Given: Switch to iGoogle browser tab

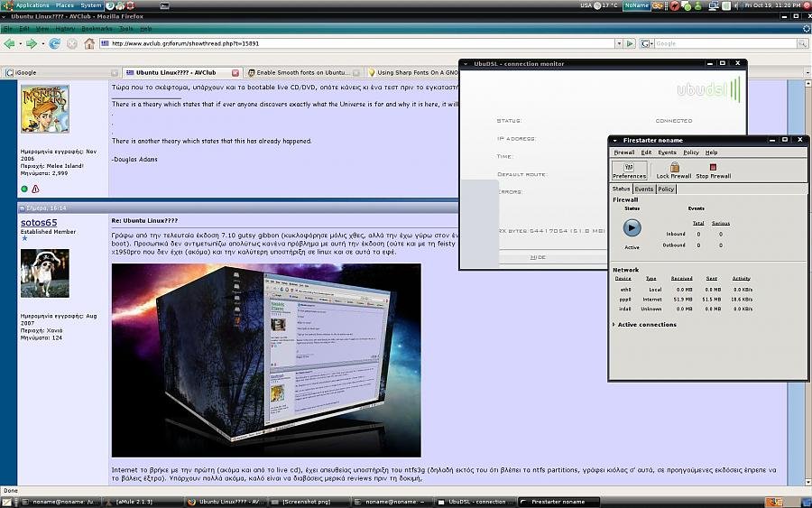Looking at the screenshot, I should [x=61, y=73].
